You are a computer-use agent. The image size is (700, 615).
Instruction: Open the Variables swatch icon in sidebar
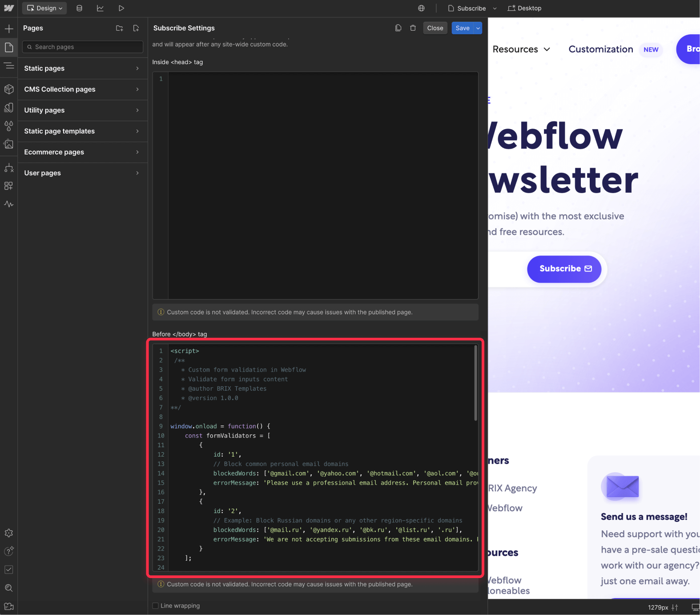[x=9, y=108]
